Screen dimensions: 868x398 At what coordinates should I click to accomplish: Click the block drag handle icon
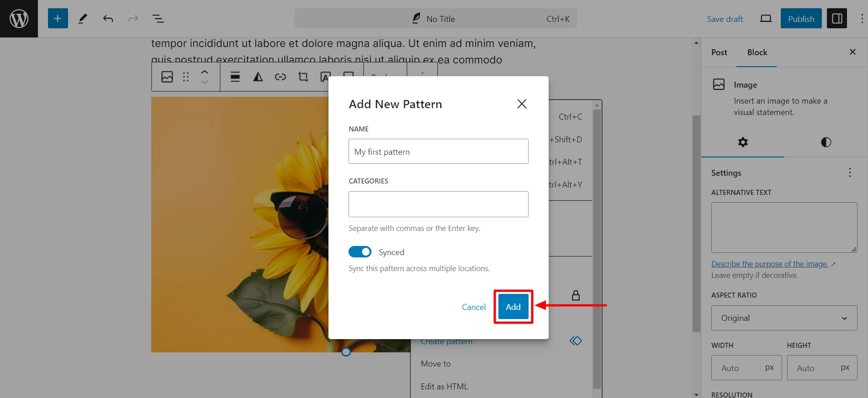coord(186,77)
